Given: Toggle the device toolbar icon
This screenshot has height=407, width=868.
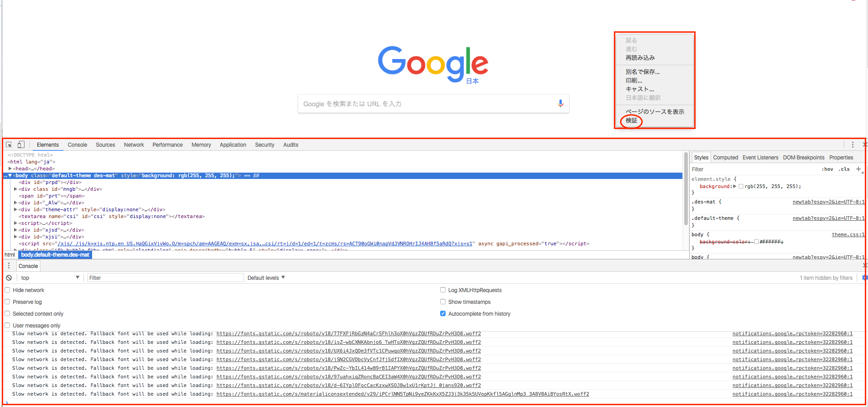Looking at the screenshot, I should (21, 145).
